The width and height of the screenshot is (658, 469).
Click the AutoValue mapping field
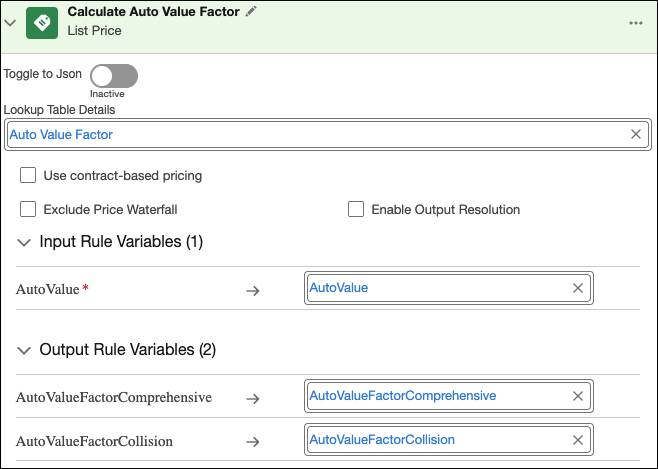pos(449,288)
